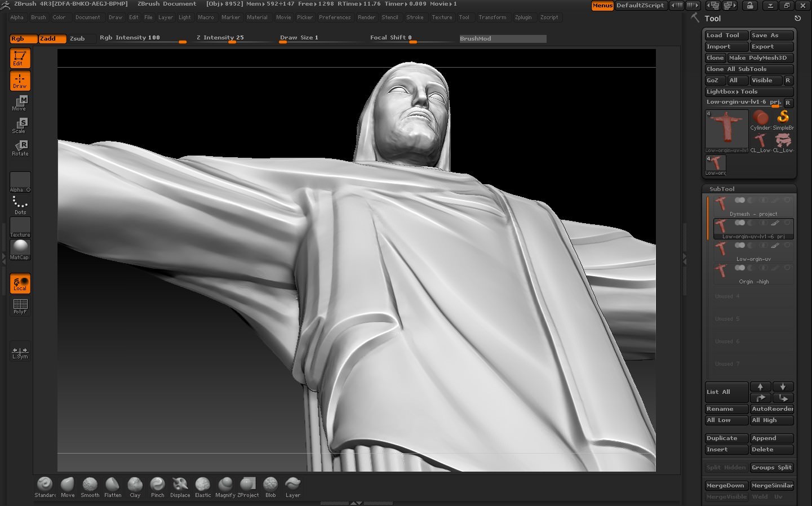The height and width of the screenshot is (506, 812).
Task: Select the Move brush
Action: [x=68, y=487]
